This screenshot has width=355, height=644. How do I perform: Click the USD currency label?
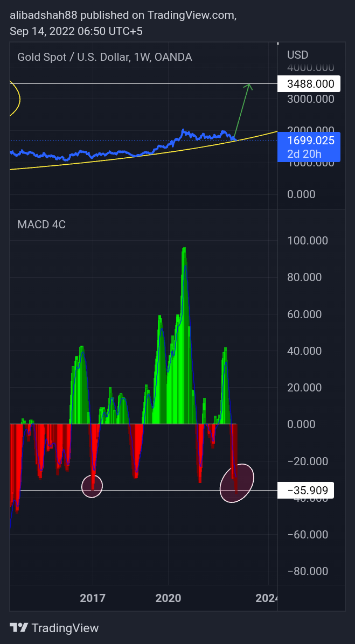pos(297,54)
